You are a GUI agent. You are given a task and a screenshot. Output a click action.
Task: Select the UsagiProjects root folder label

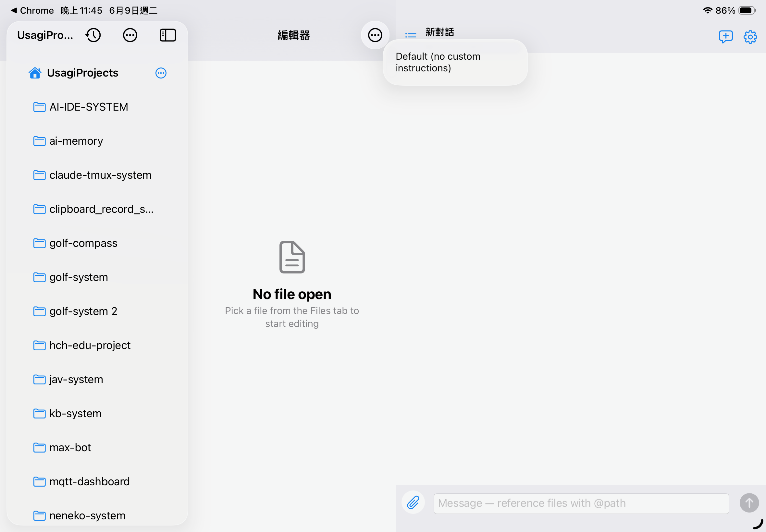(x=83, y=73)
